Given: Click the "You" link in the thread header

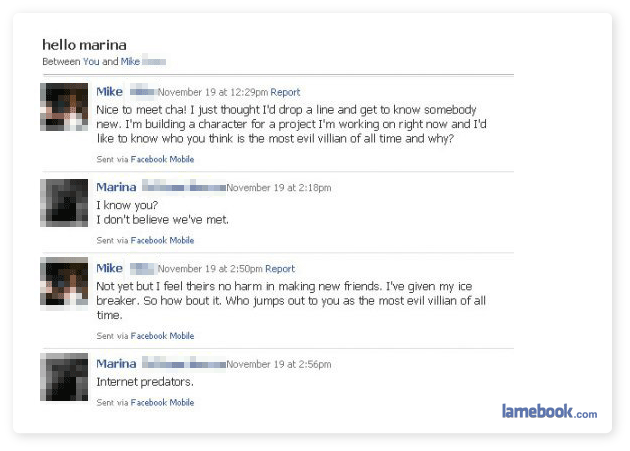Looking at the screenshot, I should coord(91,62).
